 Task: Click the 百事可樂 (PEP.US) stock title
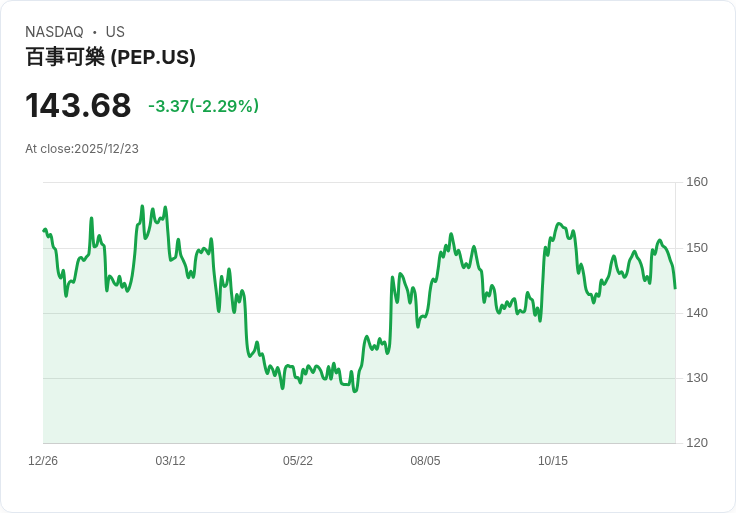pyautogui.click(x=110, y=57)
